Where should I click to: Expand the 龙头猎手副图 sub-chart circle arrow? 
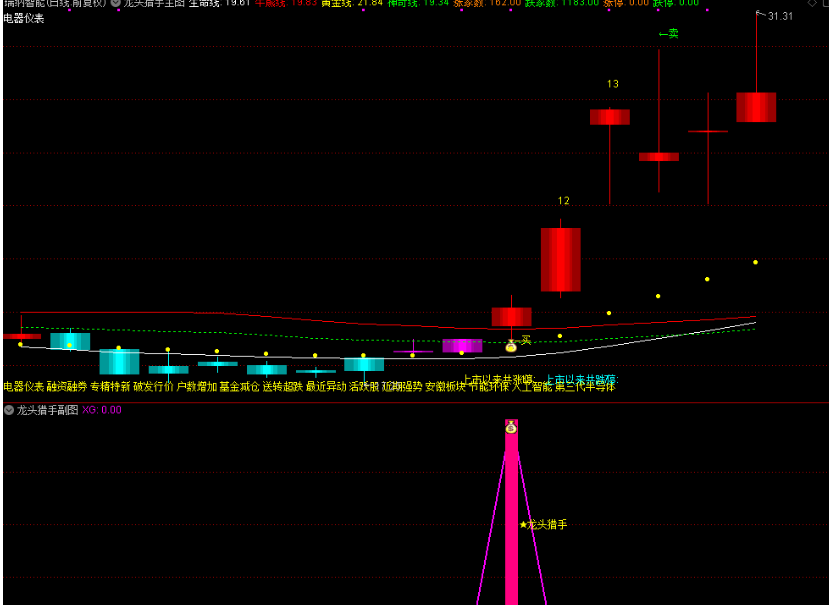pos(9,410)
